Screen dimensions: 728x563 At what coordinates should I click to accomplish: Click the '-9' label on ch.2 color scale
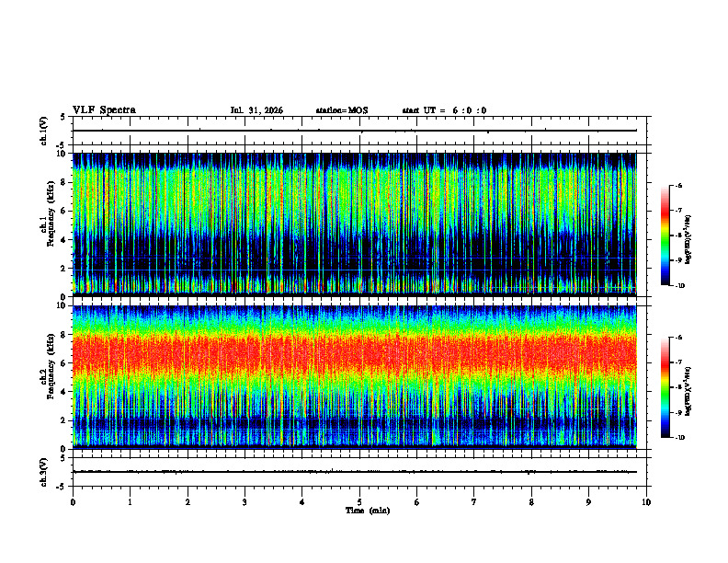pos(679,412)
